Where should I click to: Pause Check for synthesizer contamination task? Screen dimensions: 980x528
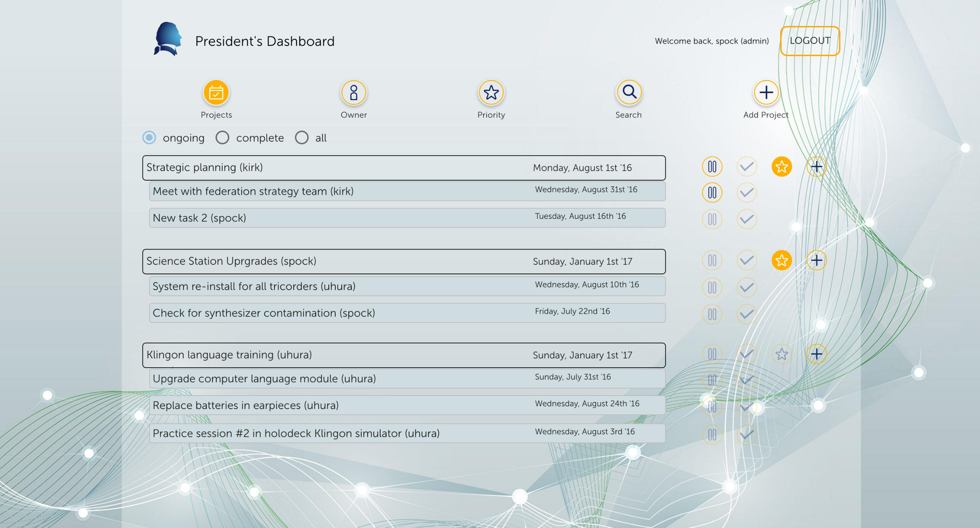(x=712, y=315)
